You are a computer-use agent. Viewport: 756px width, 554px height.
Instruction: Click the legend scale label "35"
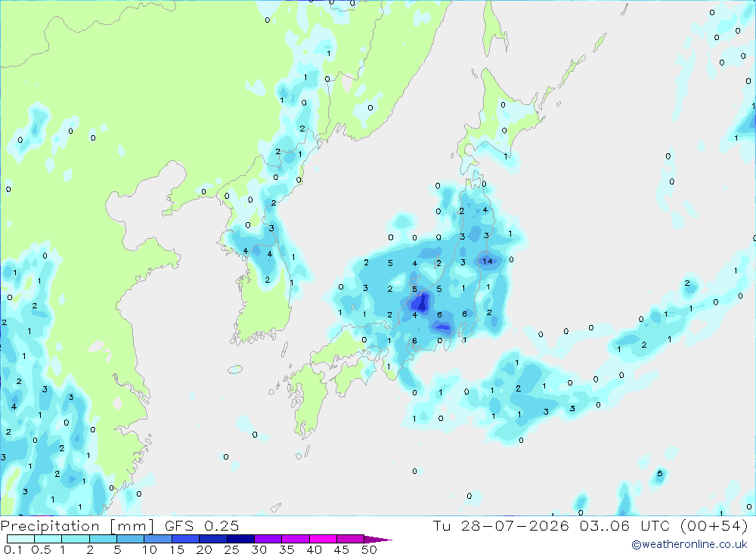point(287,549)
